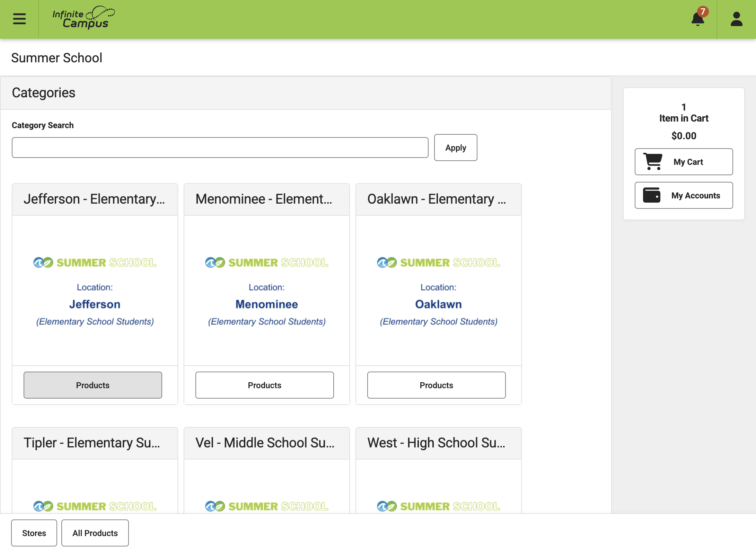756x552 pixels.
Task: Click the notification count badge showing 7
Action: click(703, 11)
